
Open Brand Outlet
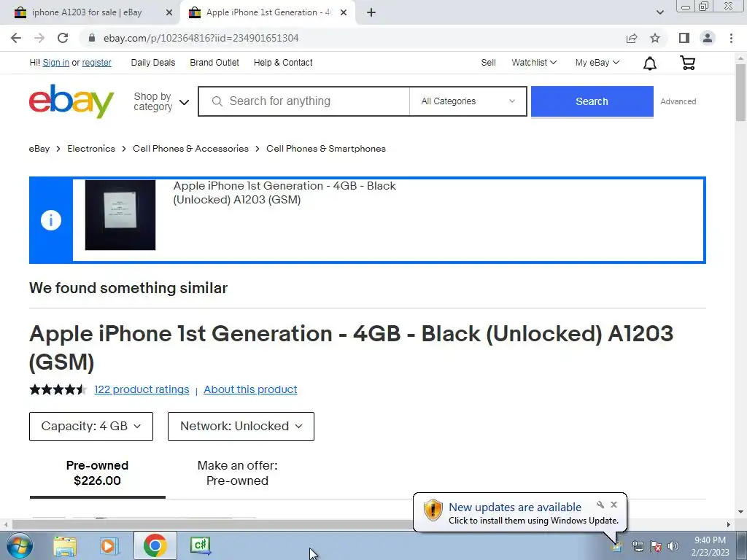click(214, 63)
